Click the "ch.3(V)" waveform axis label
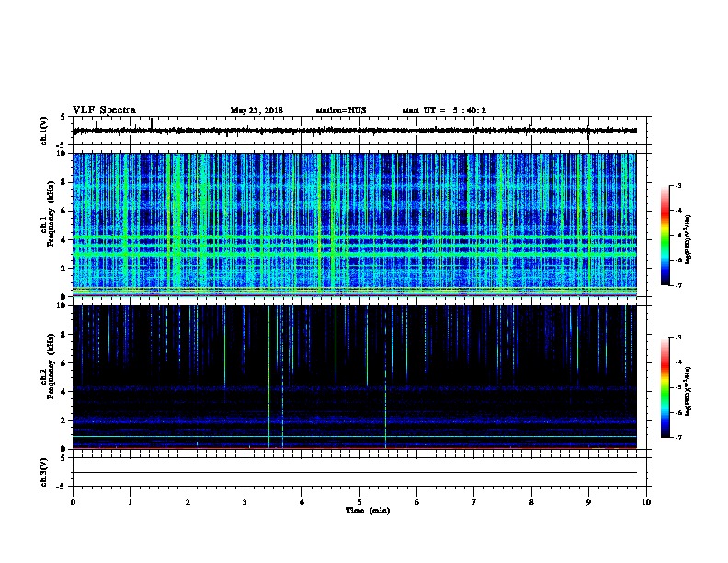Viewport: 728px width, 563px height. click(x=43, y=472)
